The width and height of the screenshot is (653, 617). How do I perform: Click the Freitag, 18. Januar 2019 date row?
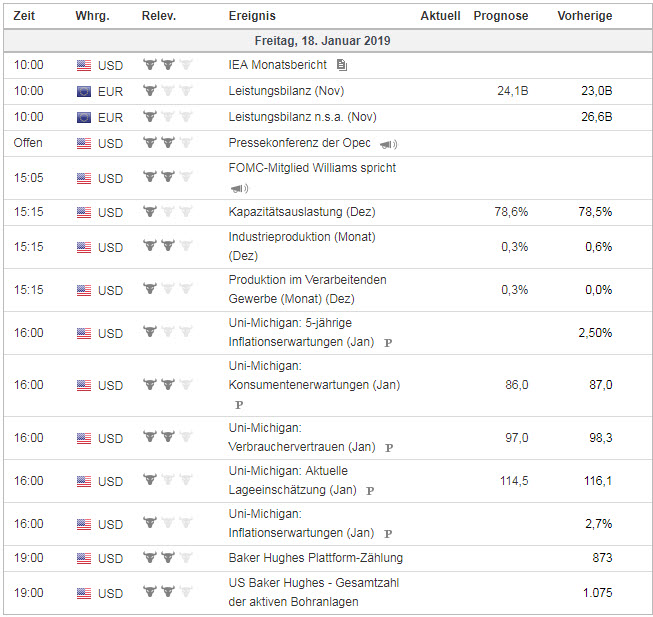point(327,41)
